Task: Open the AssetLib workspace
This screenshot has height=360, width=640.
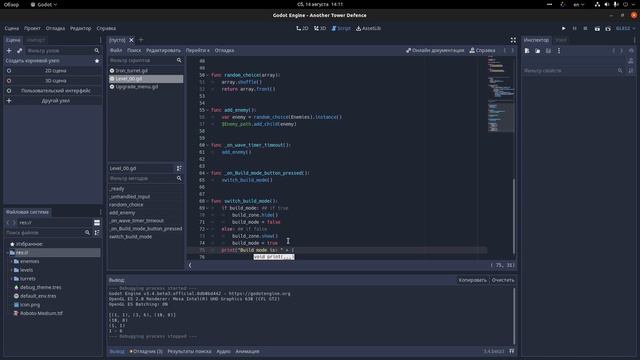Action: (369, 29)
